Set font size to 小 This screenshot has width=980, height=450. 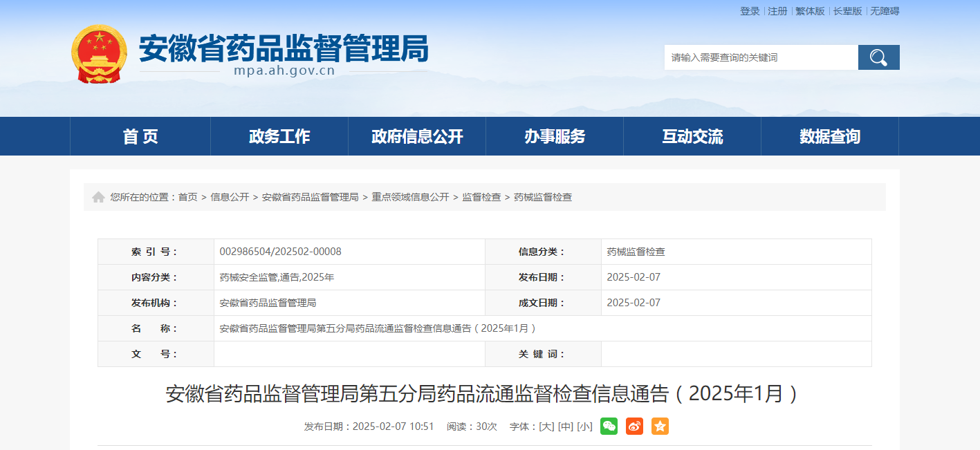coord(585,426)
